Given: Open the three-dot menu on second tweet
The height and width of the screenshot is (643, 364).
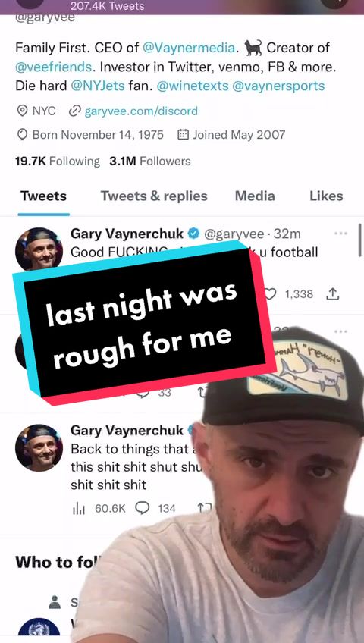Looking at the screenshot, I should tap(340, 331).
